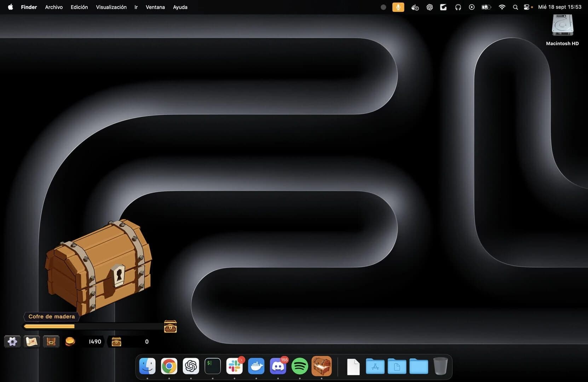
Task: Open the chest inventory backpack icon
Action: (51, 342)
